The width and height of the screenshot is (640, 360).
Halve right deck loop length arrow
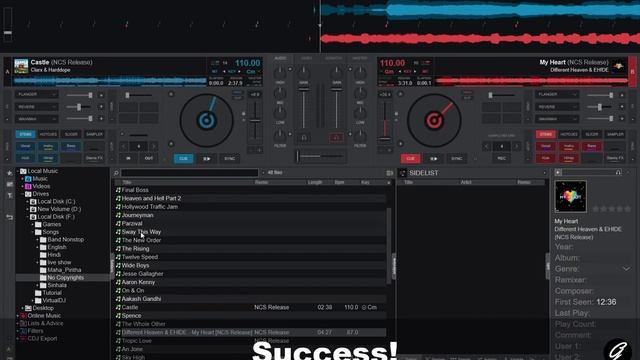(x=487, y=147)
